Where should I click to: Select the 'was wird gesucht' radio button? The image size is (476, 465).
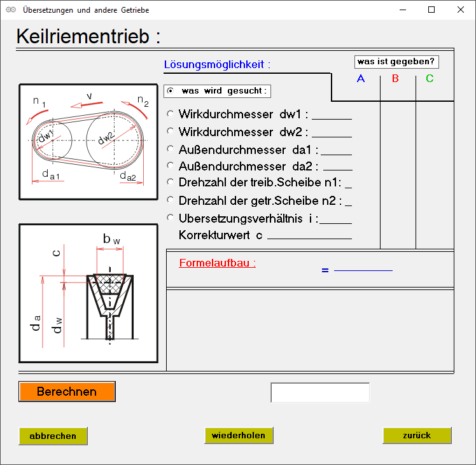point(170,91)
